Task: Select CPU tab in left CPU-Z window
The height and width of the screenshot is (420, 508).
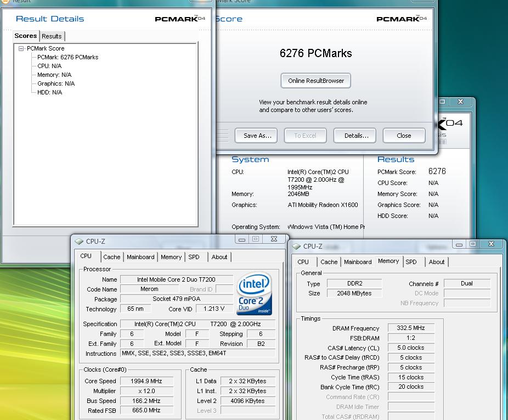Action: [x=86, y=256]
